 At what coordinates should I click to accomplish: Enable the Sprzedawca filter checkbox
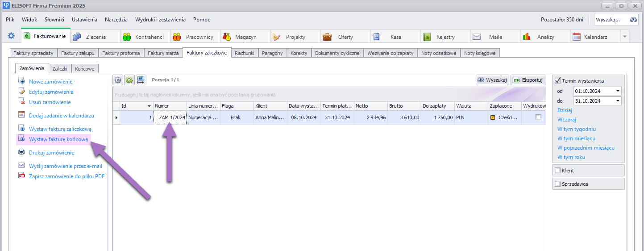(557, 184)
